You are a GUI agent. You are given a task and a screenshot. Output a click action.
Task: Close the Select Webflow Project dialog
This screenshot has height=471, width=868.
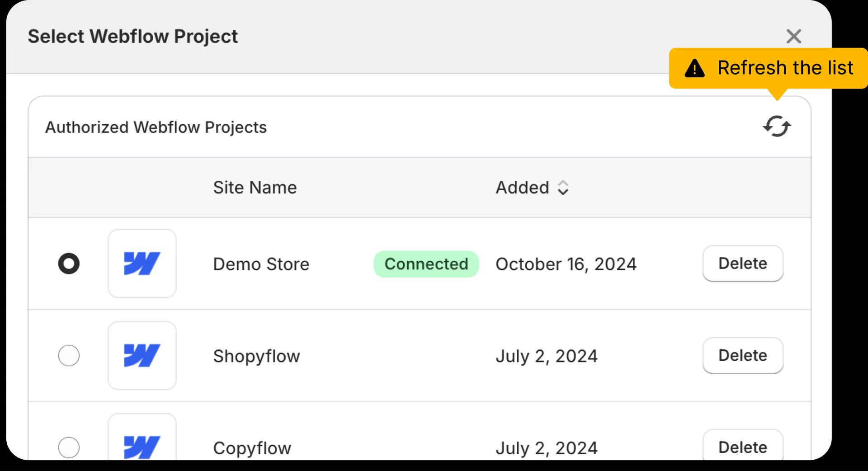point(793,36)
